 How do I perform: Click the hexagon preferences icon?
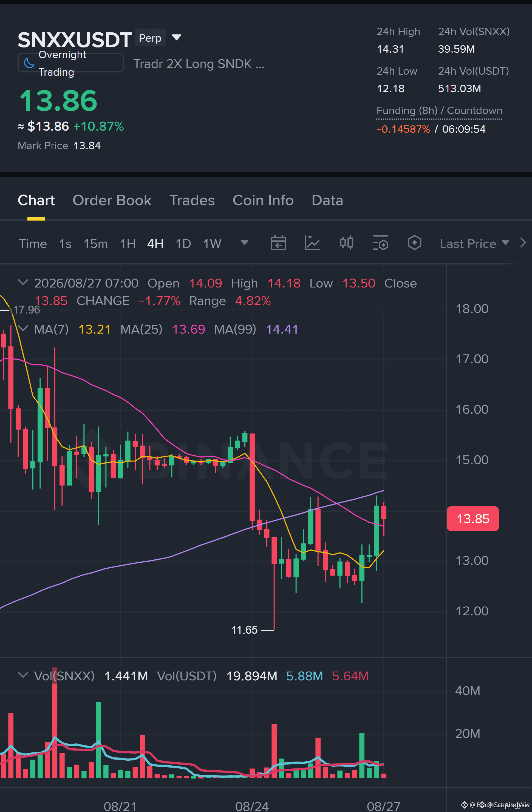(x=414, y=243)
